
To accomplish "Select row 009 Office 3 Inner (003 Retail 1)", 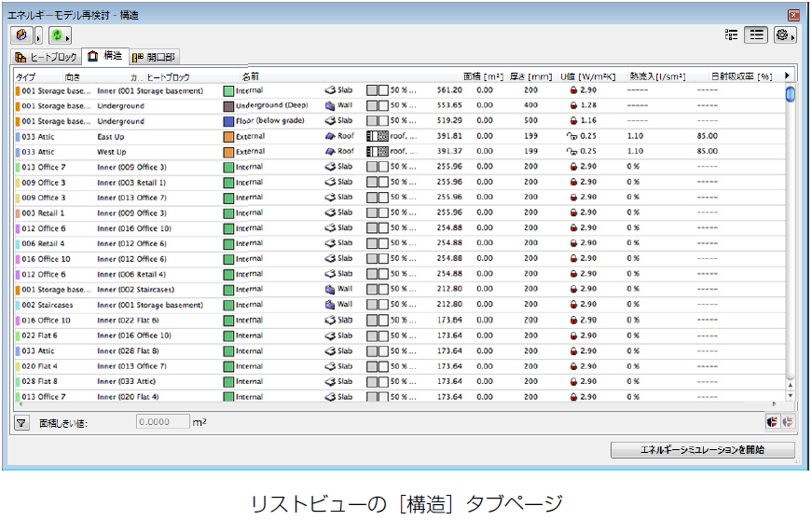I will pyautogui.click(x=399, y=182).
